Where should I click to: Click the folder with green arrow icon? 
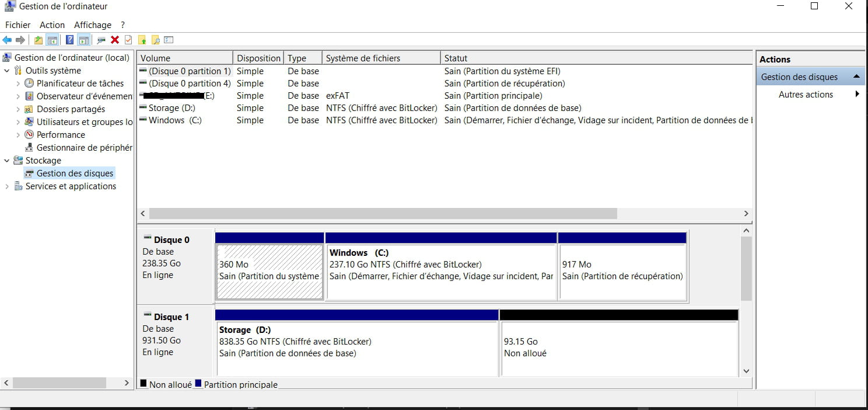(x=142, y=40)
